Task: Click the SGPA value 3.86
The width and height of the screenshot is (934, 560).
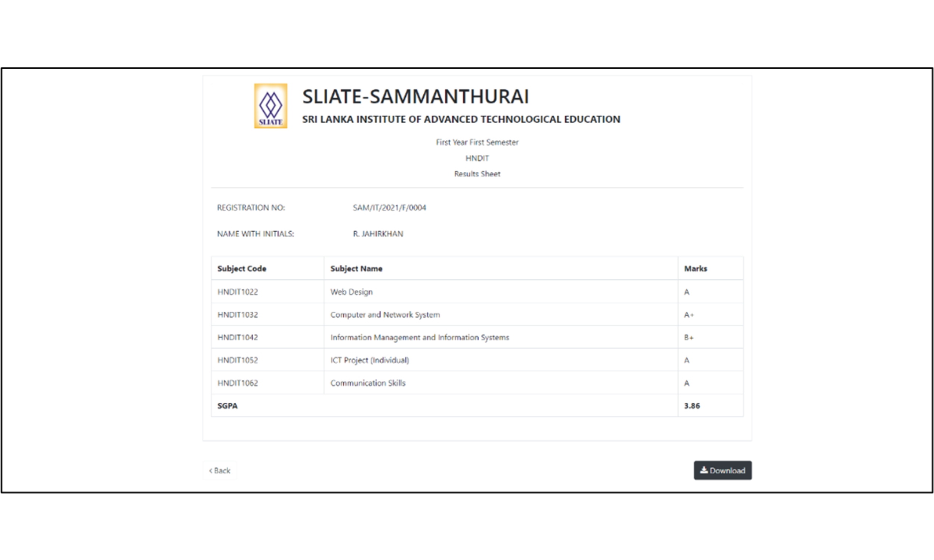Action: [692, 406]
